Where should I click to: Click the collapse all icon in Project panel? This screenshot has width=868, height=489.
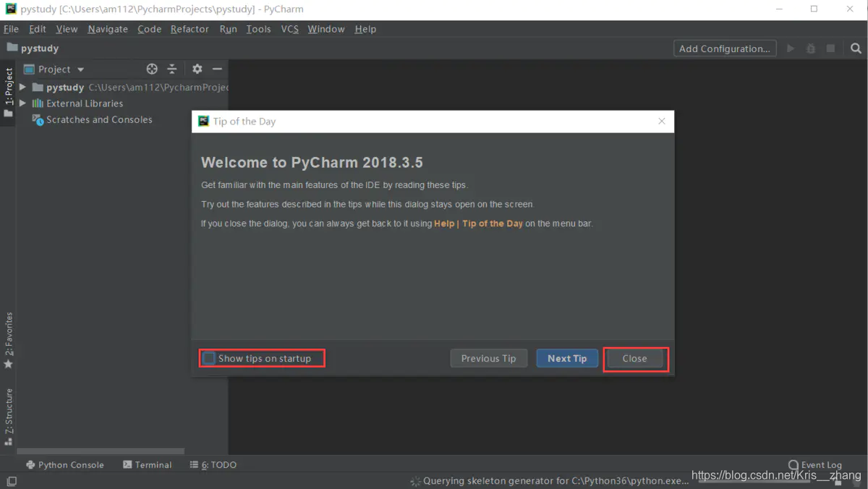tap(172, 69)
